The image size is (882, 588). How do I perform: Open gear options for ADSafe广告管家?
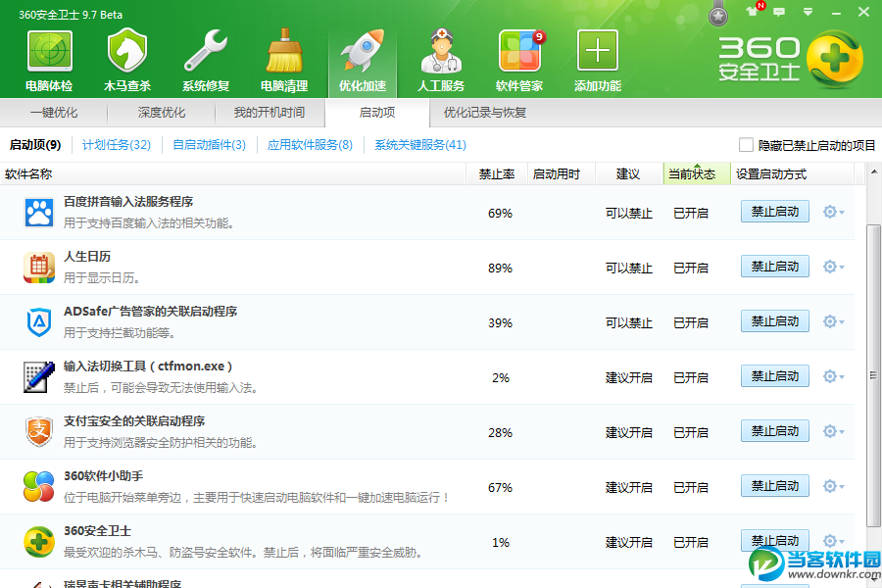pos(834,321)
